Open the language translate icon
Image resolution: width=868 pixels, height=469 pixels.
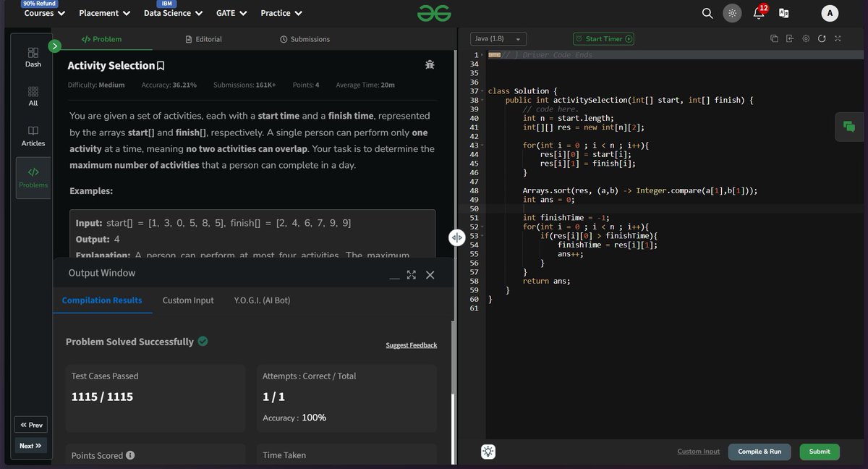[x=783, y=13]
